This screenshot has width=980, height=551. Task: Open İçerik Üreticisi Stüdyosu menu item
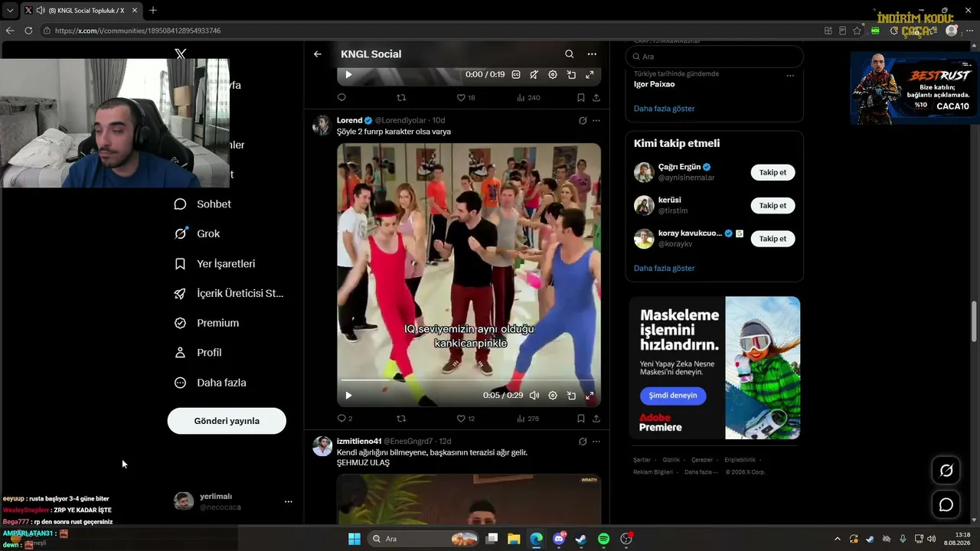[x=229, y=294]
